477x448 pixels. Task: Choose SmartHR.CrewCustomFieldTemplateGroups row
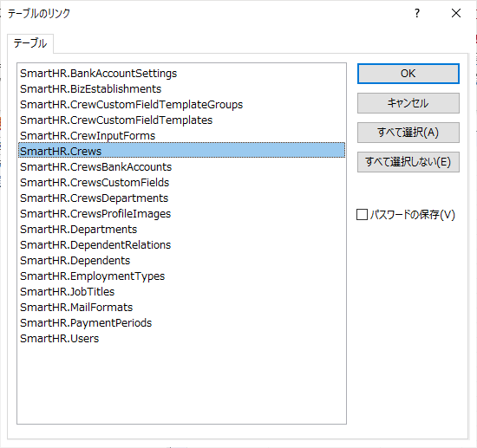coord(181,105)
